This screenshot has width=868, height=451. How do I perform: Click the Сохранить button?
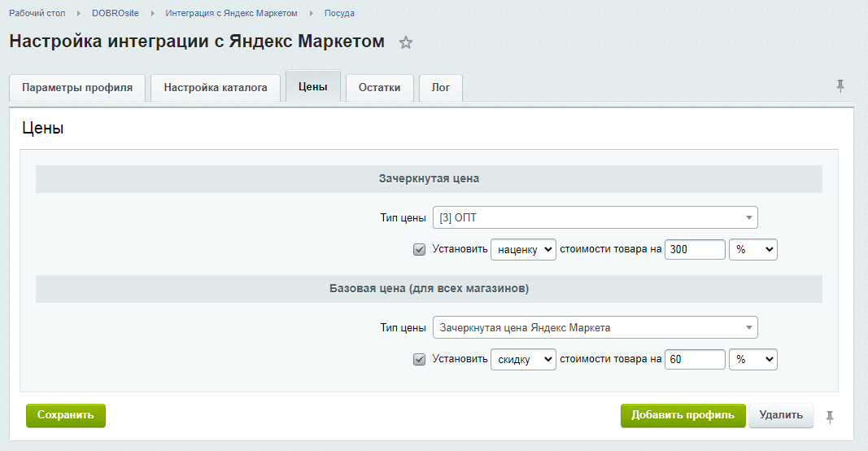[x=66, y=415]
